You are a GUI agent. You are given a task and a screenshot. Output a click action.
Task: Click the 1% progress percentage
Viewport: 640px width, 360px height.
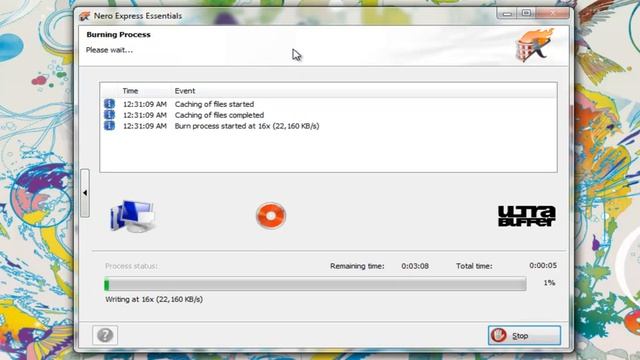(549, 282)
